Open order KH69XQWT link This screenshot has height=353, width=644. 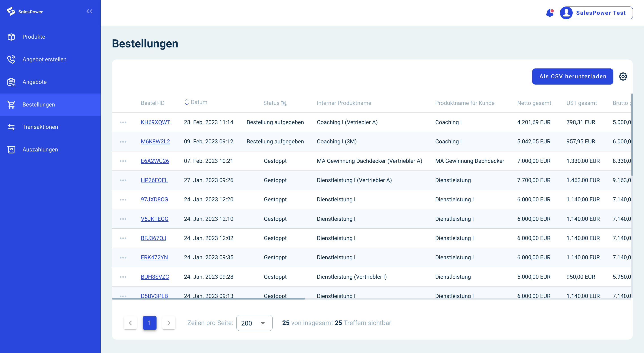[x=155, y=122]
